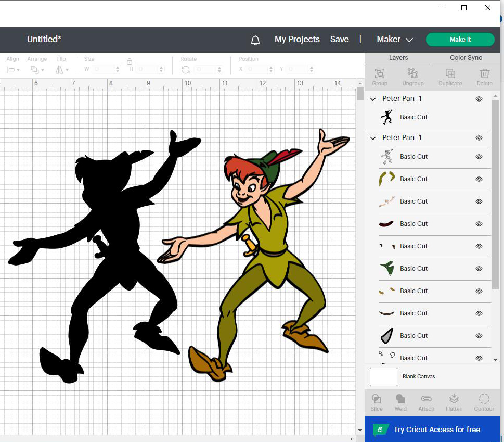The width and height of the screenshot is (504, 442).
Task: Switch to the Color Sync tab
Action: [x=466, y=58]
